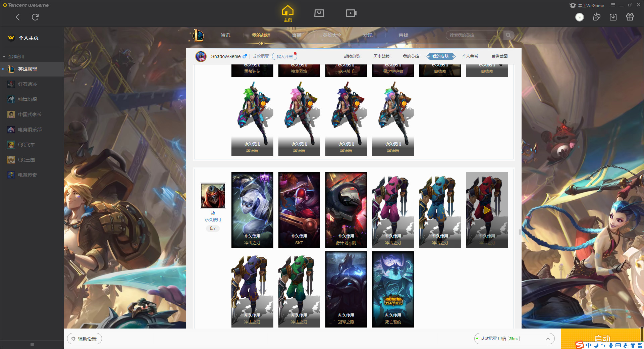Viewport: 644px width, 349px height.
Task: Select 中国式家长 in the sidebar
Action: tap(32, 114)
